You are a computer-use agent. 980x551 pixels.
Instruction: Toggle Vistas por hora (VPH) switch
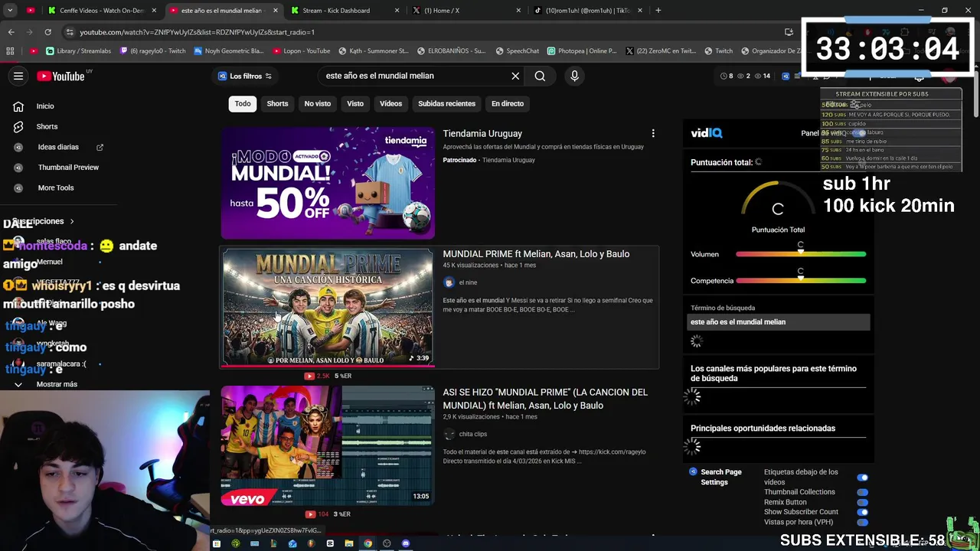click(863, 522)
